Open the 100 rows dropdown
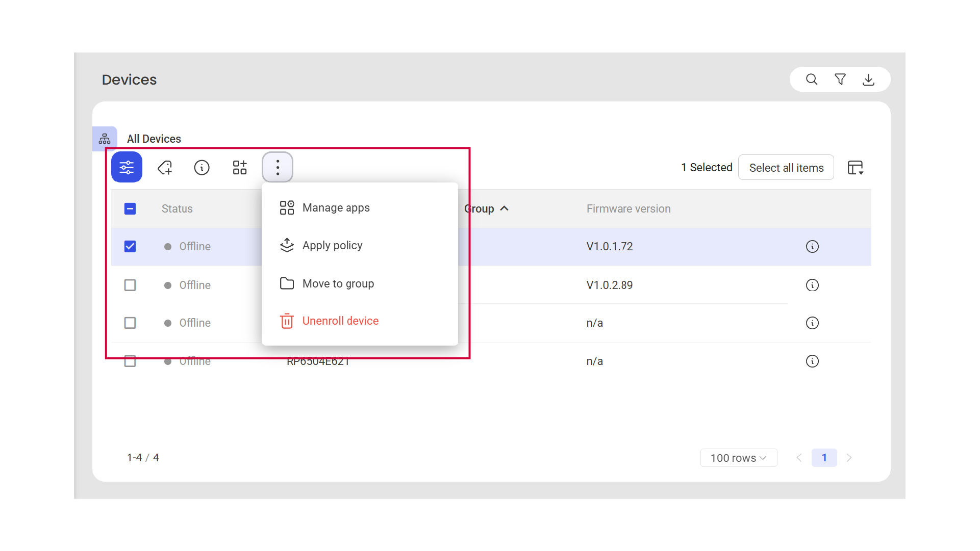The width and height of the screenshot is (980, 551). coord(738,458)
